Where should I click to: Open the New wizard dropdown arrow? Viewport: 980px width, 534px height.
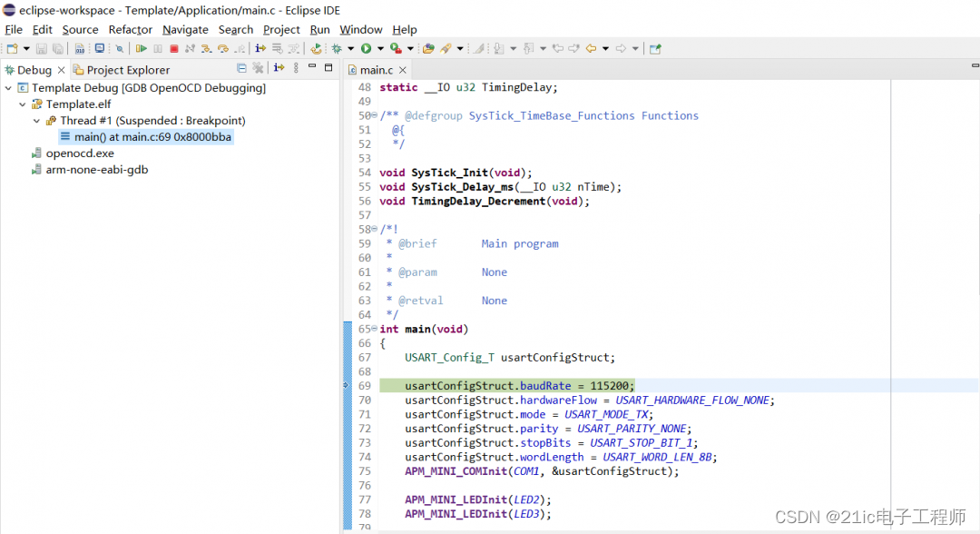25,48
